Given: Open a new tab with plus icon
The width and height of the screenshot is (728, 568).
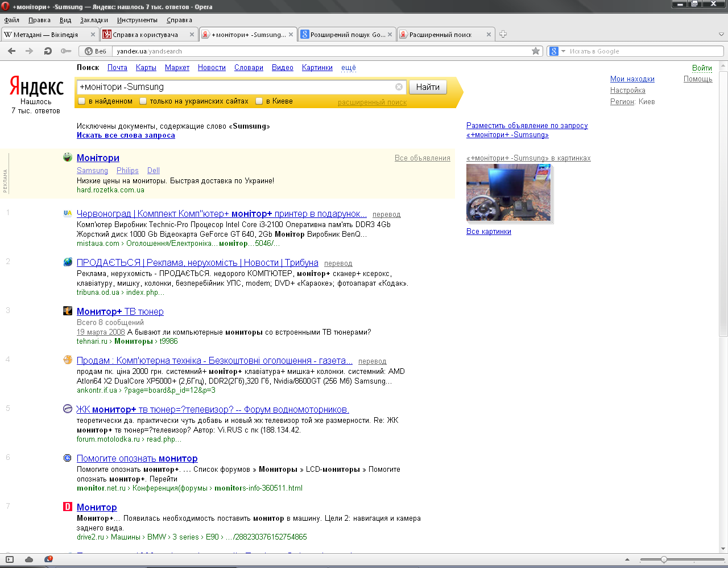Looking at the screenshot, I should [503, 34].
